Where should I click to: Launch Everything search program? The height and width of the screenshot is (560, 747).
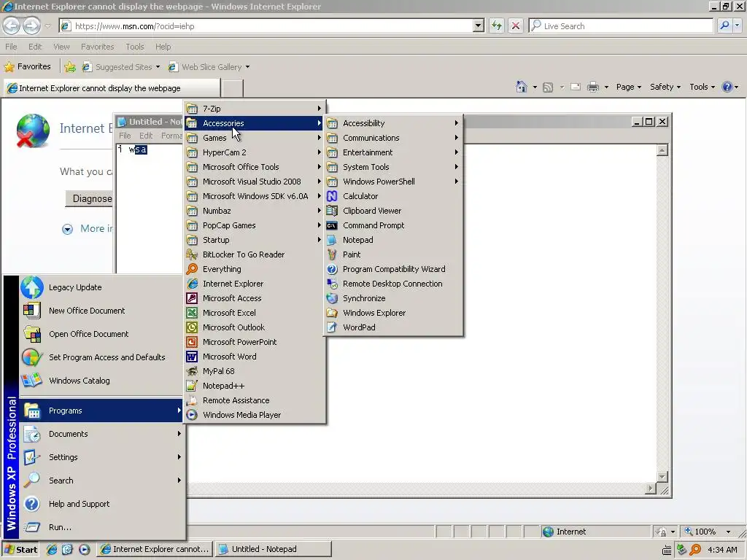[255, 269]
